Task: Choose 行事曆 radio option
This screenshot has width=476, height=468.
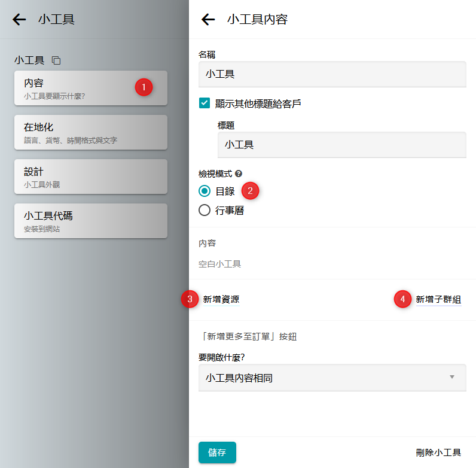Action: [205, 210]
